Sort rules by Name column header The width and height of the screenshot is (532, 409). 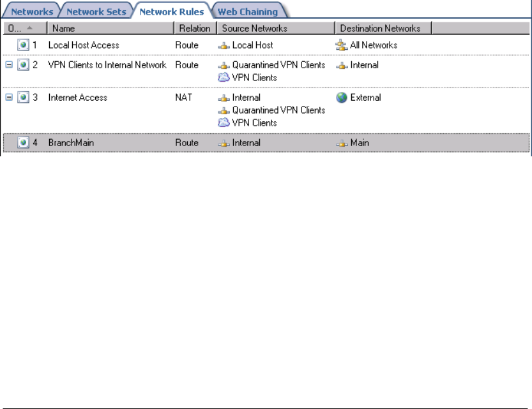pyautogui.click(x=110, y=28)
